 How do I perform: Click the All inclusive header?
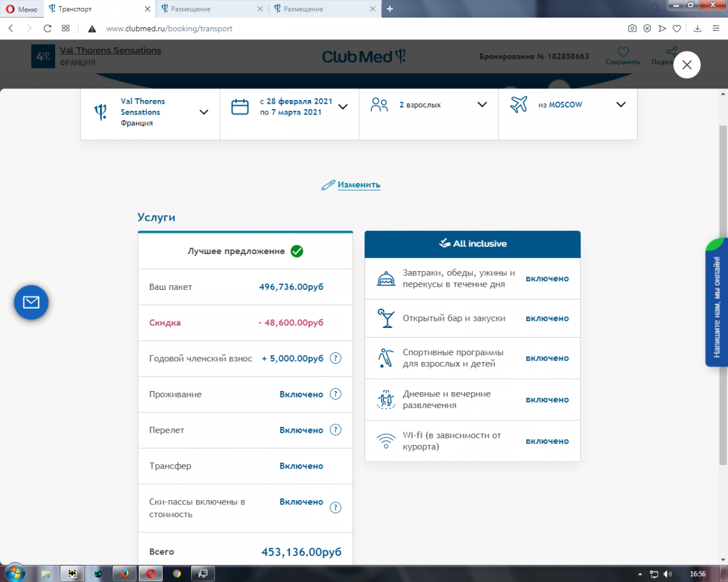pyautogui.click(x=473, y=244)
